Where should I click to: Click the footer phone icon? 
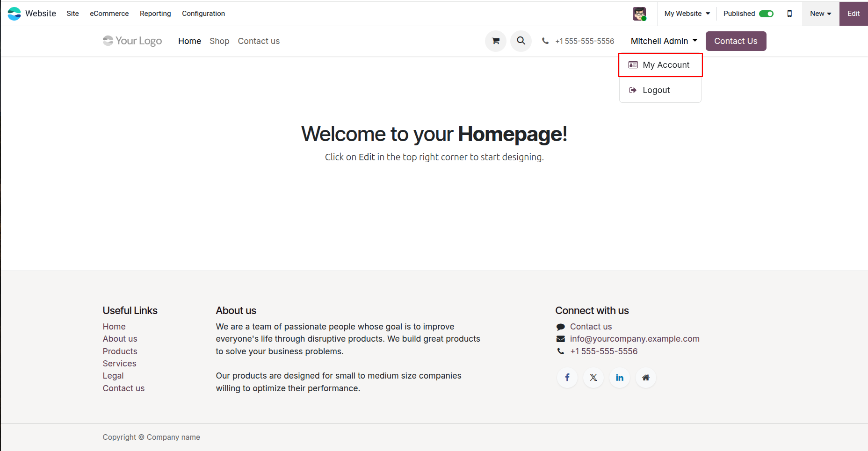pyautogui.click(x=560, y=351)
